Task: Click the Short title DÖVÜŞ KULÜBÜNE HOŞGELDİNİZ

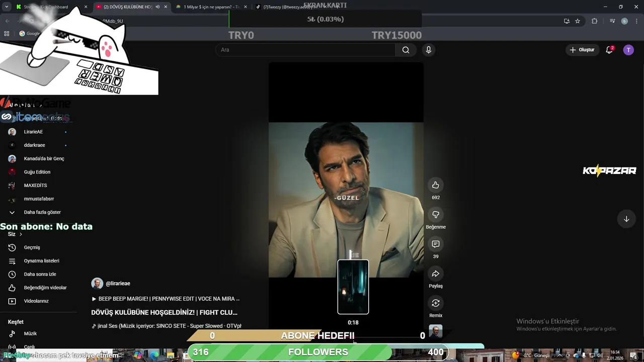Action: click(x=165, y=312)
